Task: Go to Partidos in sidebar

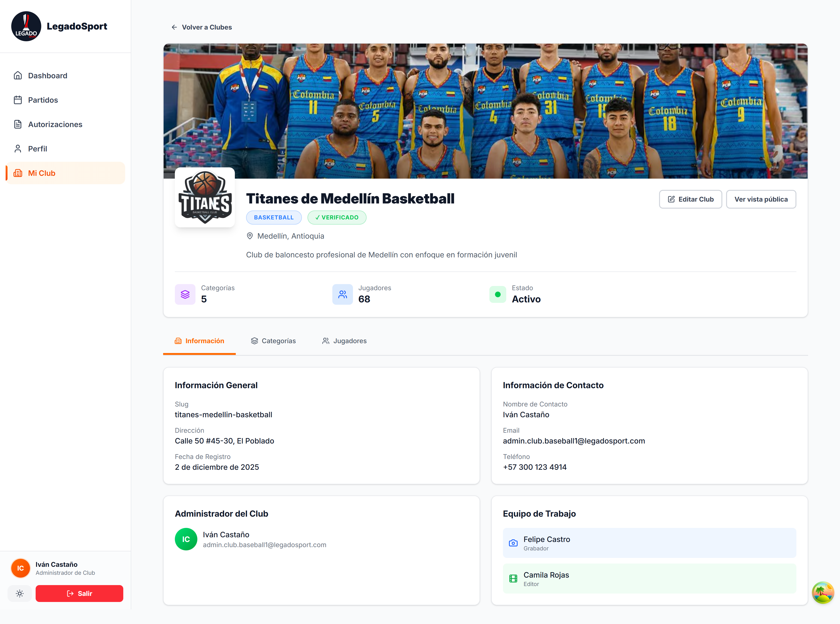Action: 43,100
